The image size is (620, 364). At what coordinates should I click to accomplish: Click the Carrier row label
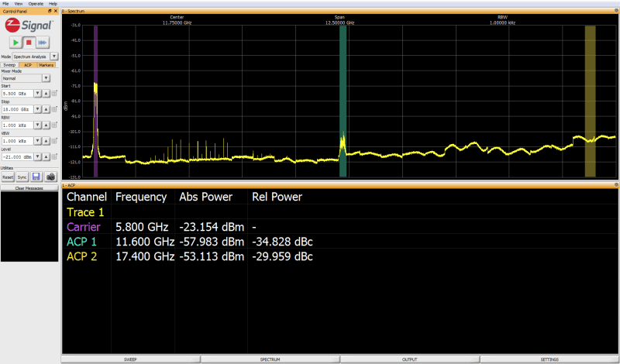click(84, 227)
